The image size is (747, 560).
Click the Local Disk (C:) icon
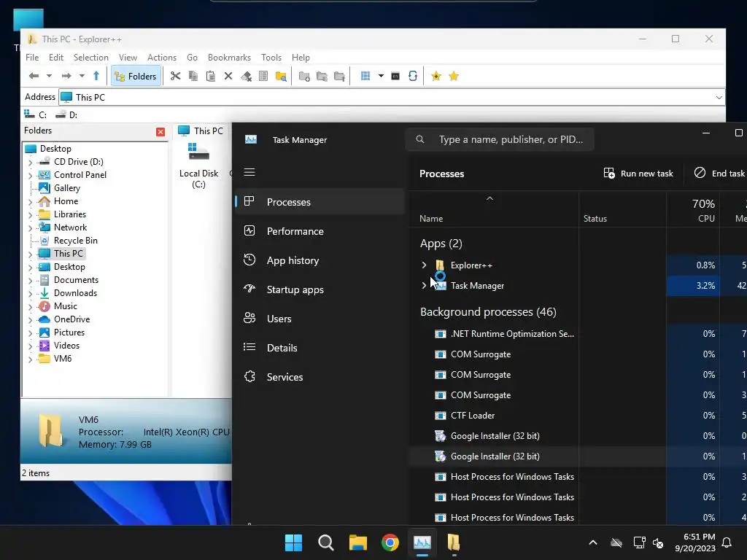(198, 166)
